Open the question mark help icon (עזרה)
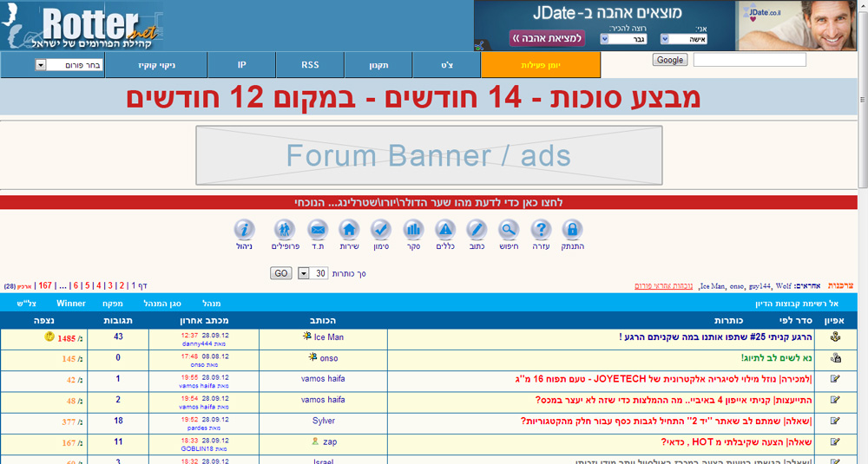868x464 pixels. coord(541,230)
